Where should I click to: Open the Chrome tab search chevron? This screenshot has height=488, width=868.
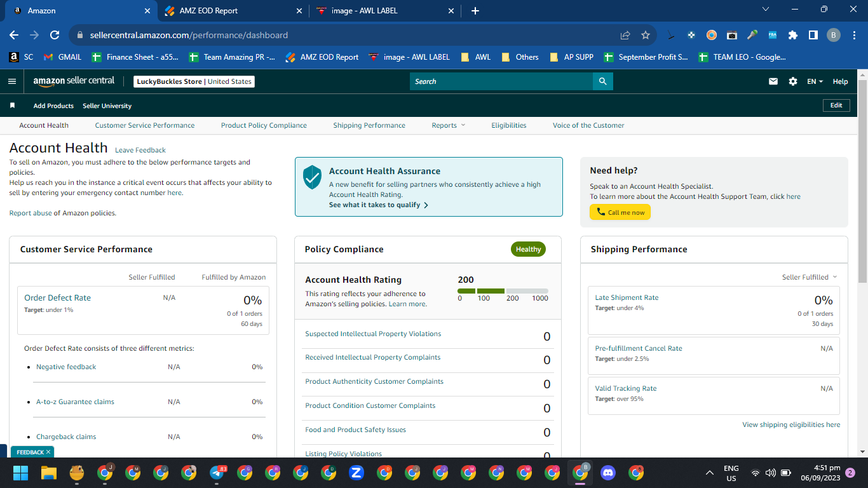point(765,10)
